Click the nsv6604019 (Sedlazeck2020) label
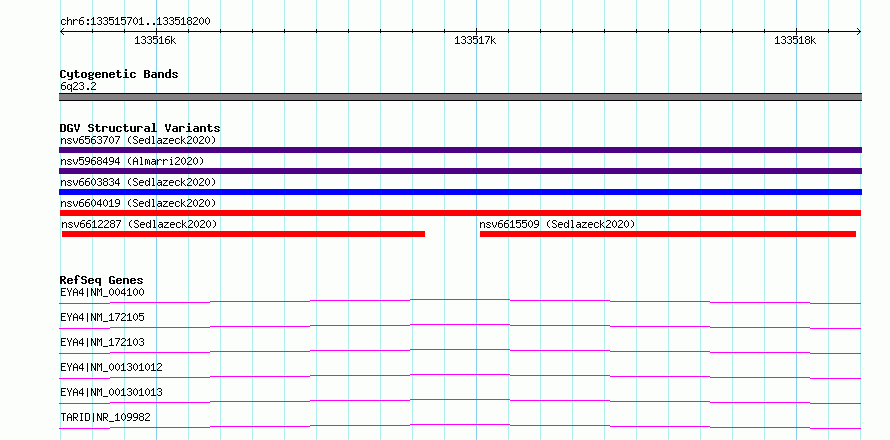890x440 pixels. (x=138, y=203)
